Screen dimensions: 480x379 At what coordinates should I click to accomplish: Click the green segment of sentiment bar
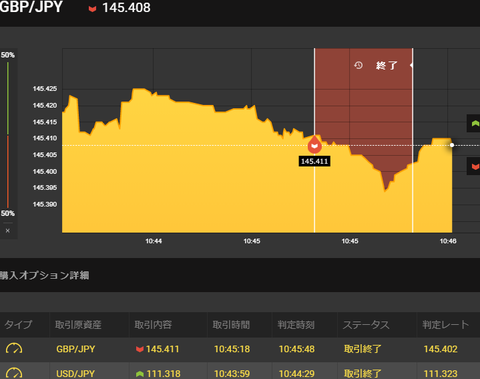coord(8,99)
